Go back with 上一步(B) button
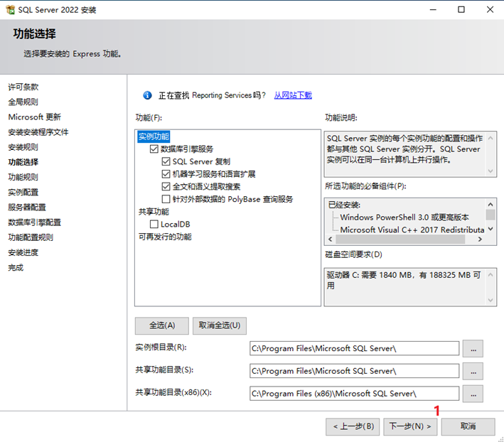 point(353,426)
